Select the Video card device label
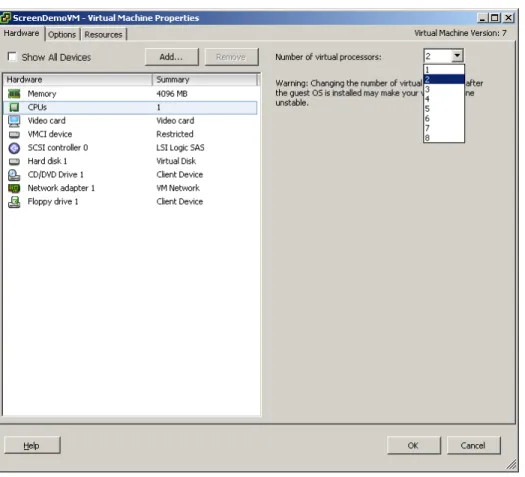This screenshot has height=477, width=525. [x=47, y=121]
